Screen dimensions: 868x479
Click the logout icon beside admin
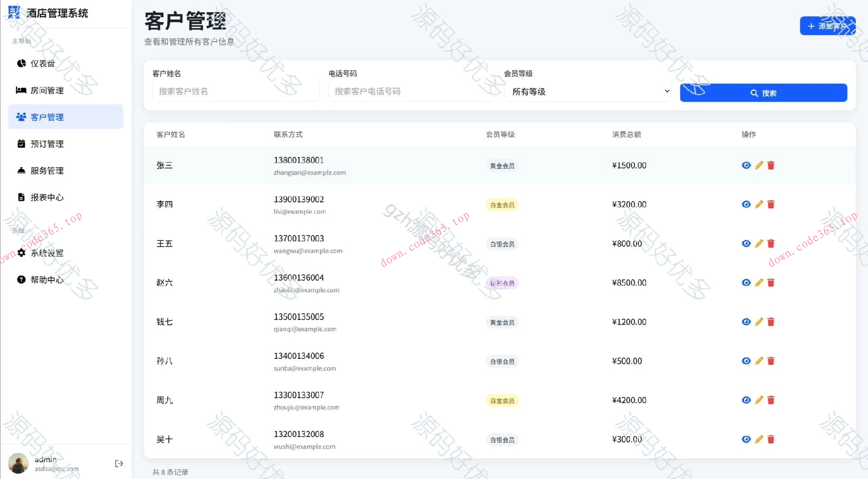tap(119, 464)
